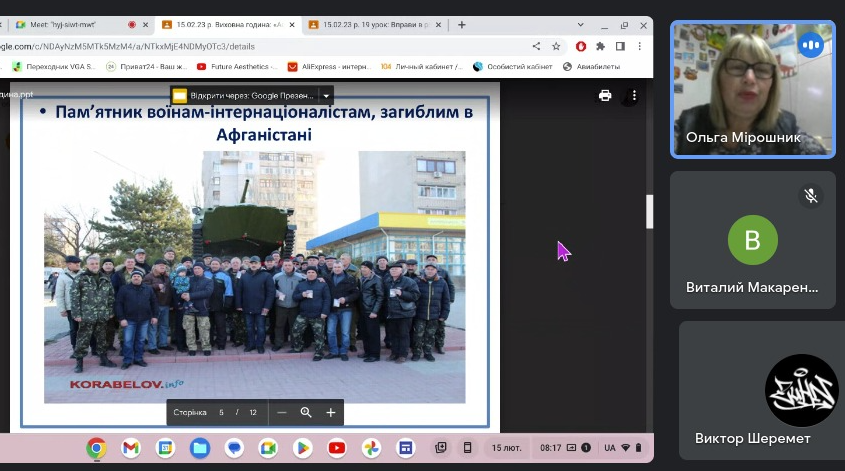845x471 pixels.
Task: Select Виктор Шеремет's participant tile
Action: 762,390
